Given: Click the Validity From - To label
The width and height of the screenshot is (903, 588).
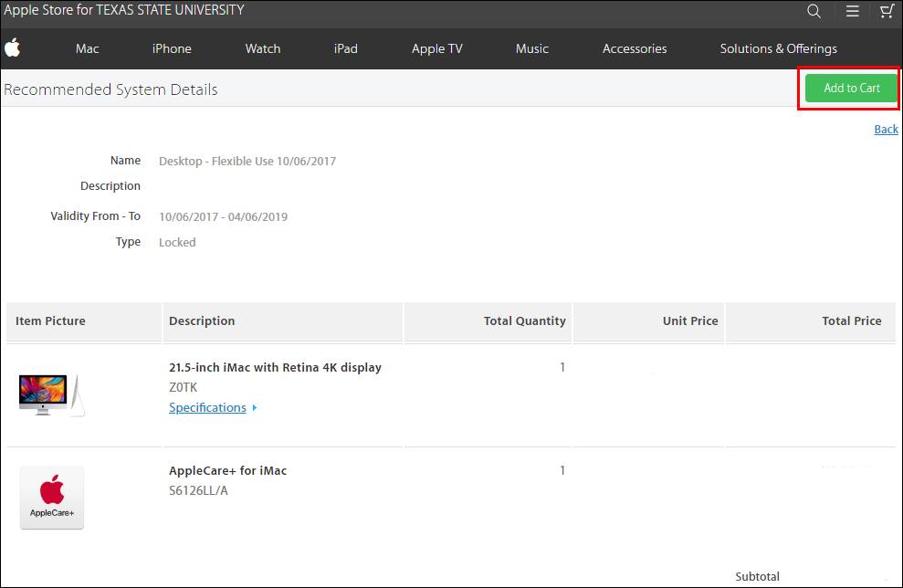Looking at the screenshot, I should [x=95, y=216].
